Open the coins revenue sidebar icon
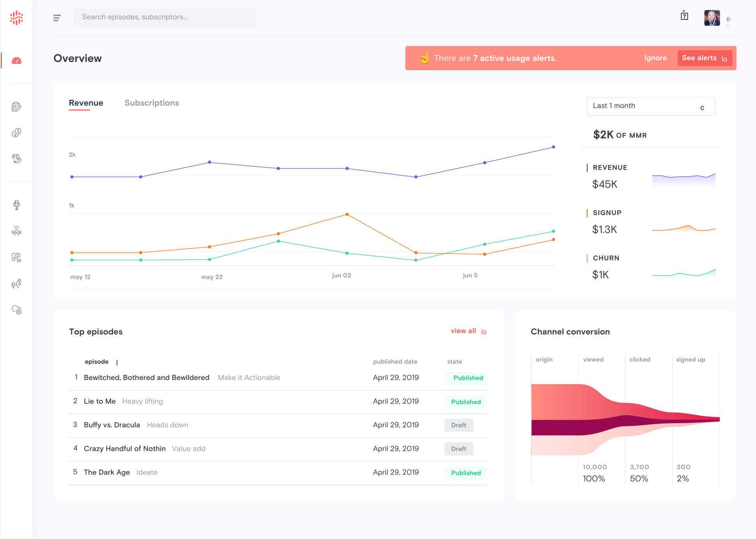756x539 pixels. (16, 133)
